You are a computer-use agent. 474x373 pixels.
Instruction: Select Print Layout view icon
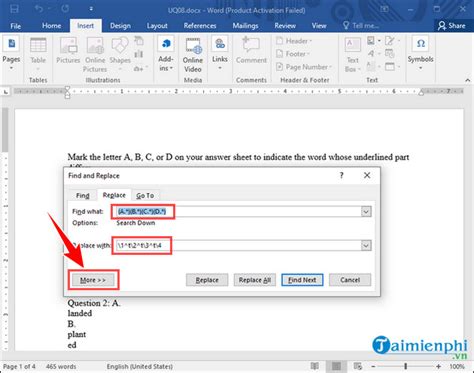[x=336, y=366]
